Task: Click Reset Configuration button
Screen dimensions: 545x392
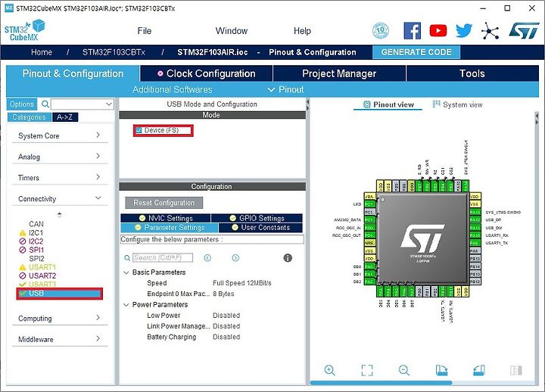Action: click(x=163, y=203)
